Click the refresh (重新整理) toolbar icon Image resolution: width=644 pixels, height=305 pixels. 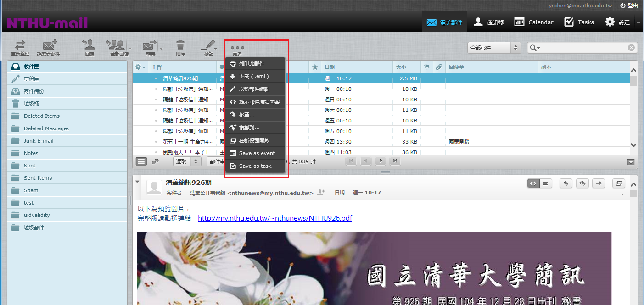[x=20, y=46]
